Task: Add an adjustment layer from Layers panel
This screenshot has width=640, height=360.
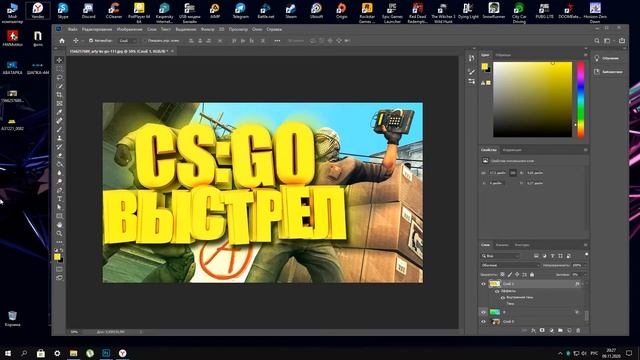Action: (551, 330)
